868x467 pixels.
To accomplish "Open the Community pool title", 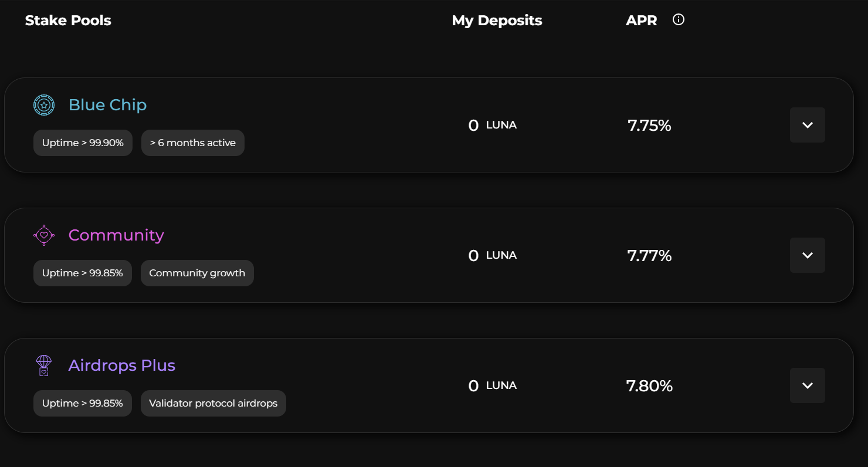I will tap(116, 235).
